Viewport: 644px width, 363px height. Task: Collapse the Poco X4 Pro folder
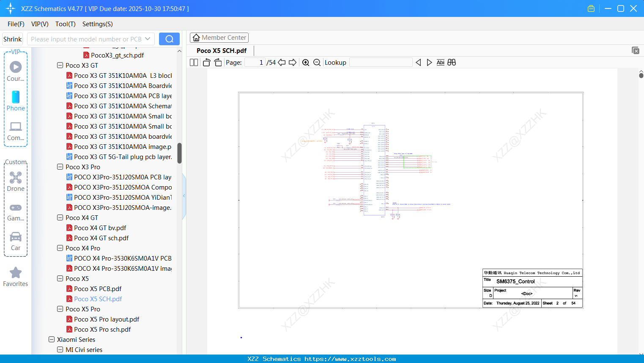[x=60, y=248]
